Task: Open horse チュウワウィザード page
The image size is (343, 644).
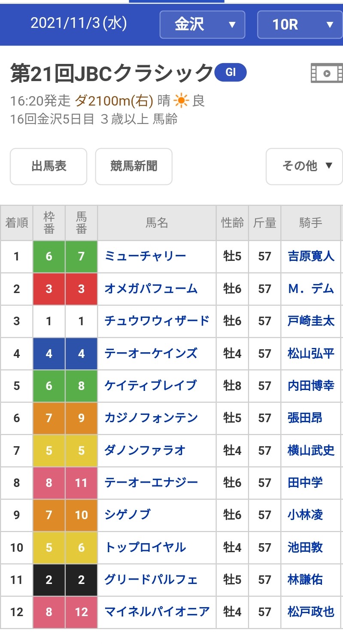Action: tap(157, 321)
